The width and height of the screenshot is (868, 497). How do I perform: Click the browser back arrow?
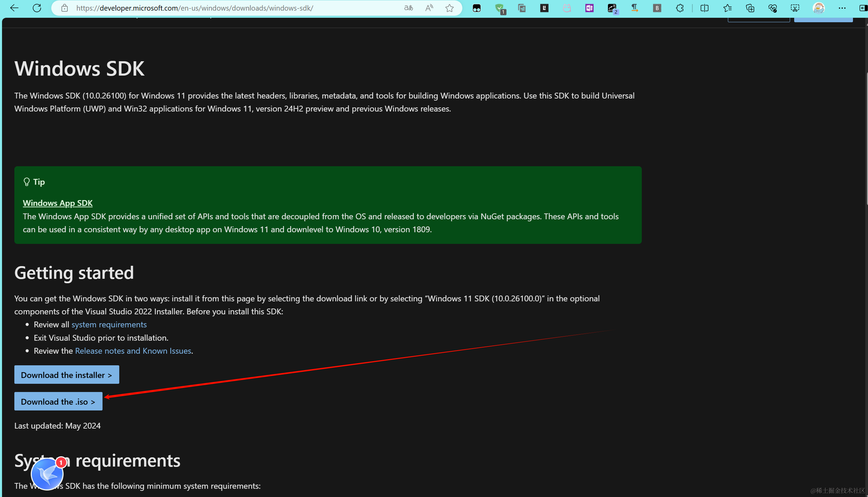pos(14,8)
